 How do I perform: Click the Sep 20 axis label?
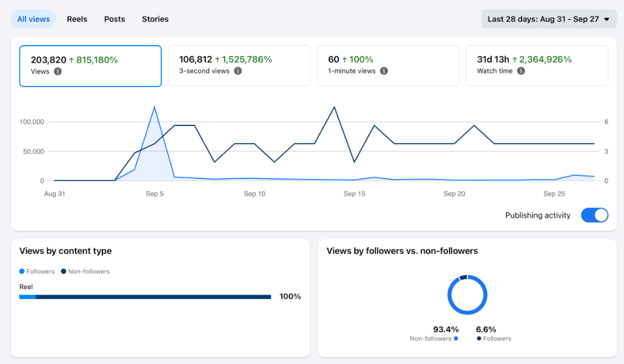[x=454, y=194]
